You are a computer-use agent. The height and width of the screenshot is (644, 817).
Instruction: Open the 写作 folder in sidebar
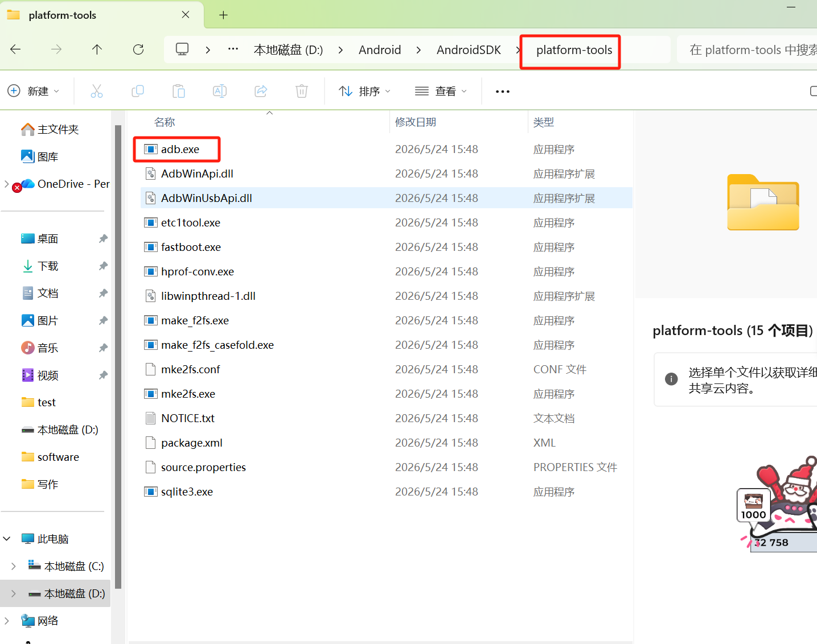40,484
